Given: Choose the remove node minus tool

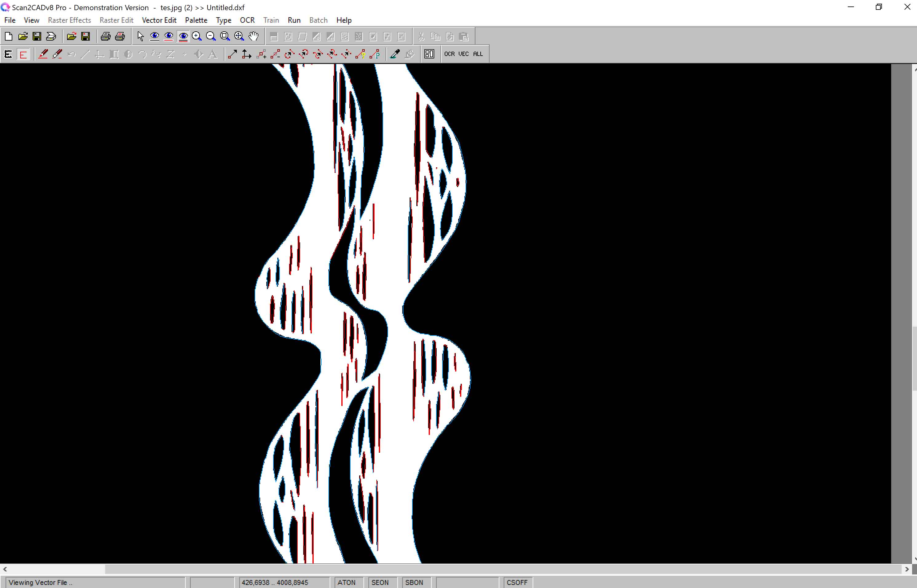Looking at the screenshot, I should (x=275, y=54).
